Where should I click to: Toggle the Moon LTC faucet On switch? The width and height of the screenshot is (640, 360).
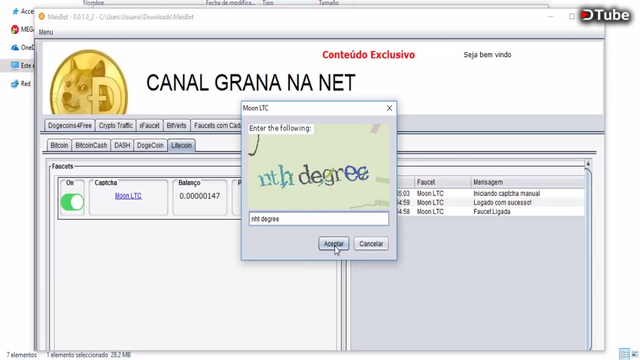(x=72, y=202)
